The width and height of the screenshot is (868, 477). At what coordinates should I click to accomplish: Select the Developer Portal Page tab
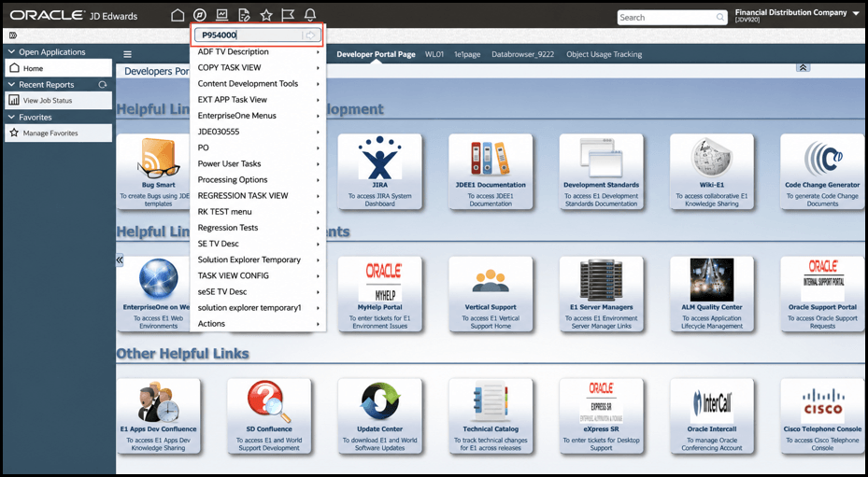tap(376, 54)
